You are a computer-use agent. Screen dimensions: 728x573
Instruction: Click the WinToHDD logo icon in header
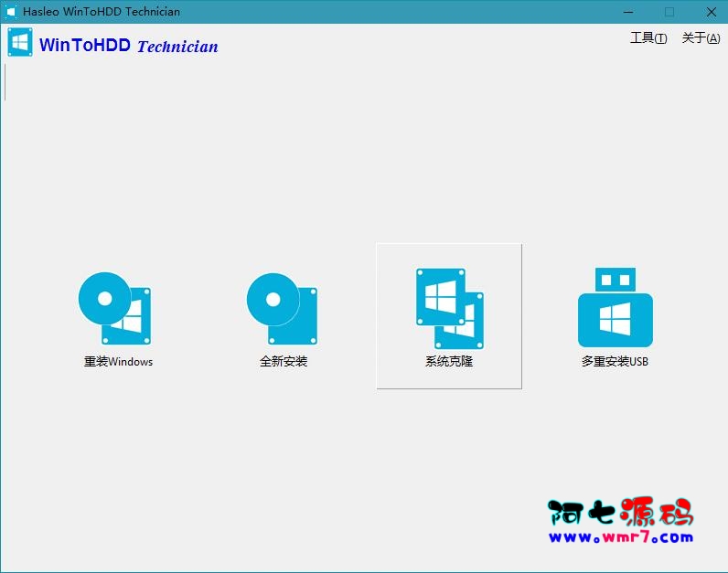click(x=20, y=42)
